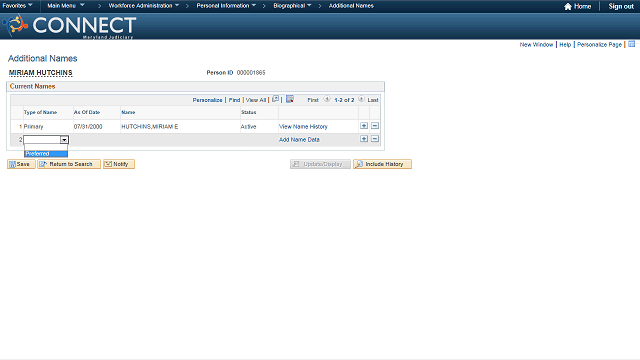Add a row after the Primary row
640x360 pixels.
(364, 126)
